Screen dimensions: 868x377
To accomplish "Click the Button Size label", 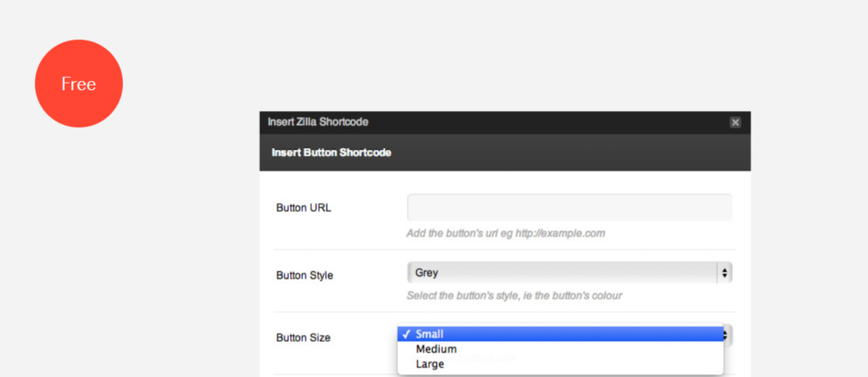I will pyautogui.click(x=303, y=338).
